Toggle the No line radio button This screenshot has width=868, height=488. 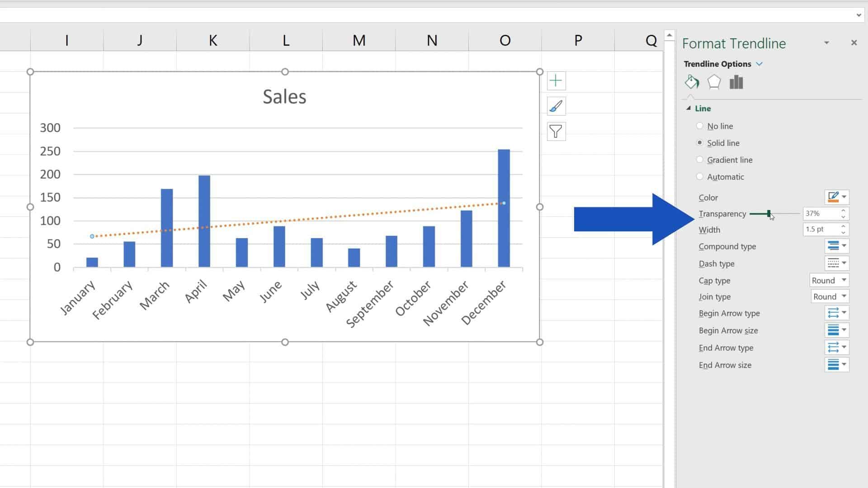pyautogui.click(x=700, y=126)
